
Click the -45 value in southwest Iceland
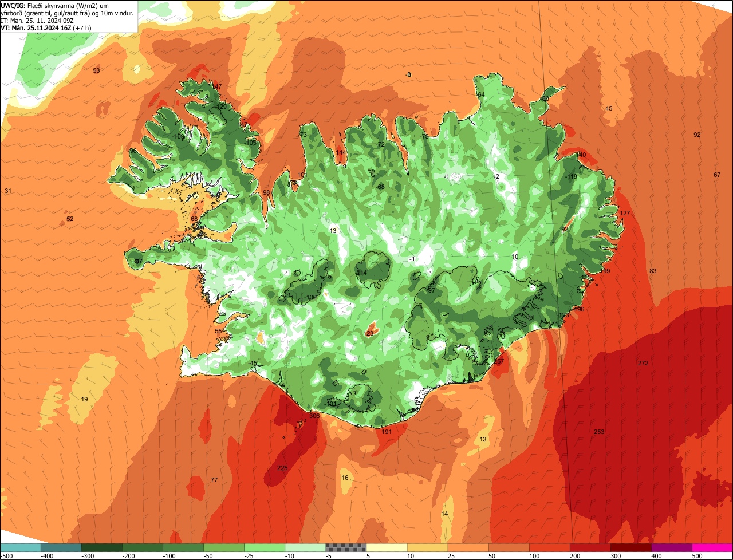(253, 363)
